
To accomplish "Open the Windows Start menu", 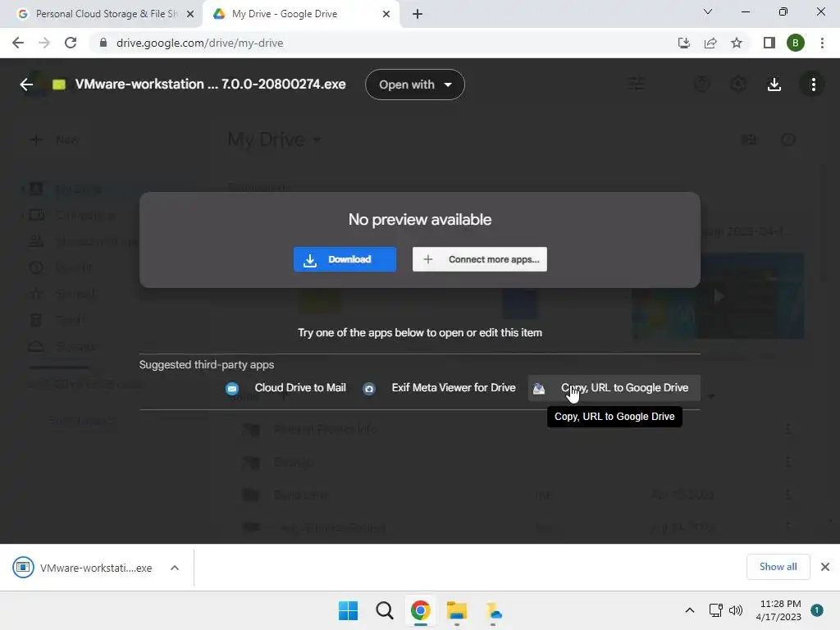I will click(348, 610).
